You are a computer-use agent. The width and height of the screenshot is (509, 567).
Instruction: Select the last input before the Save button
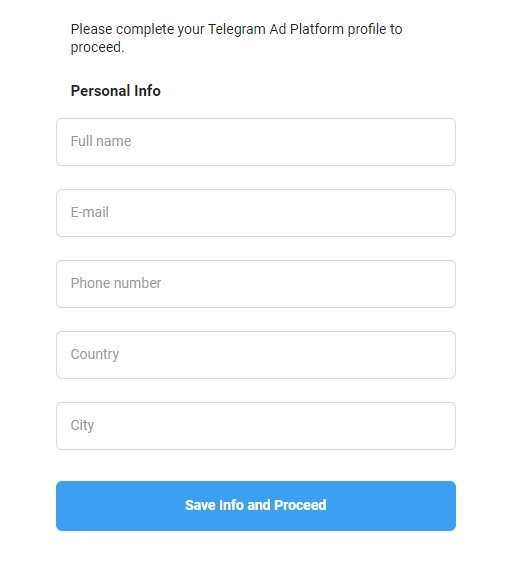[256, 426]
